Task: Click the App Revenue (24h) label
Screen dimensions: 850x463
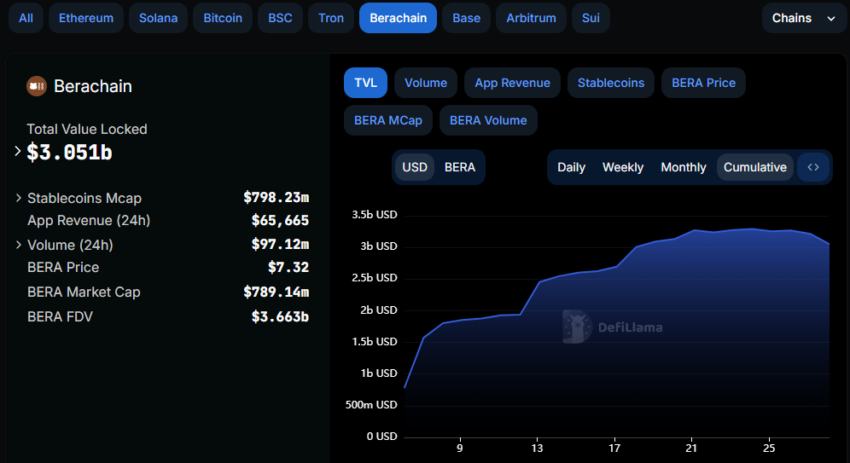Action: [x=89, y=221]
